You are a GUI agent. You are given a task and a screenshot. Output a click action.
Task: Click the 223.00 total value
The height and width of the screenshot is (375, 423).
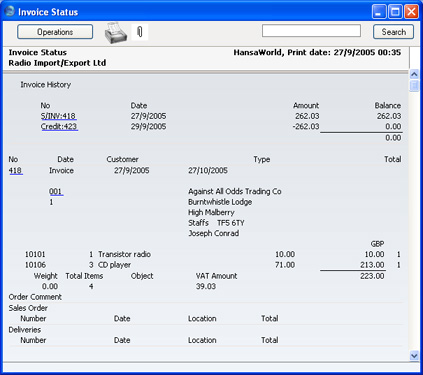(x=372, y=276)
